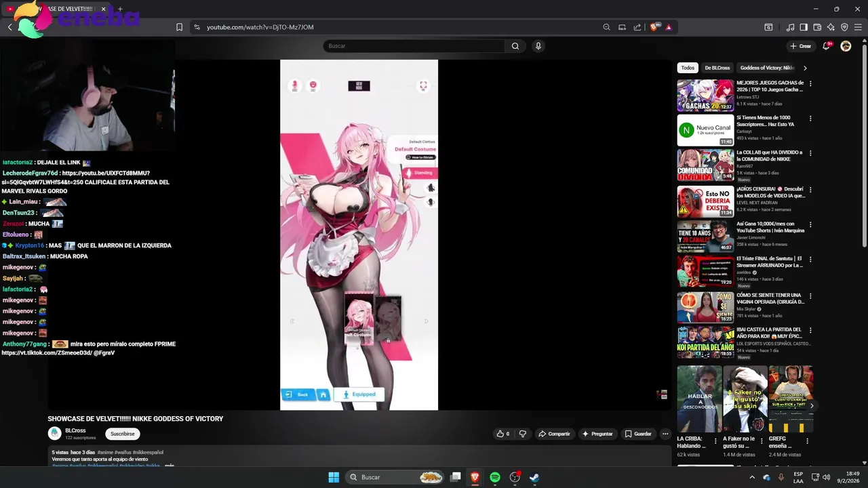Click the YouTube search field

point(414,46)
